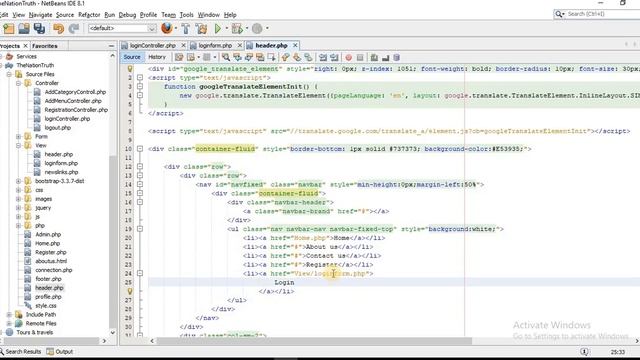
Task: Collapse the View folder in project tree
Action: pyautogui.click(x=18, y=145)
